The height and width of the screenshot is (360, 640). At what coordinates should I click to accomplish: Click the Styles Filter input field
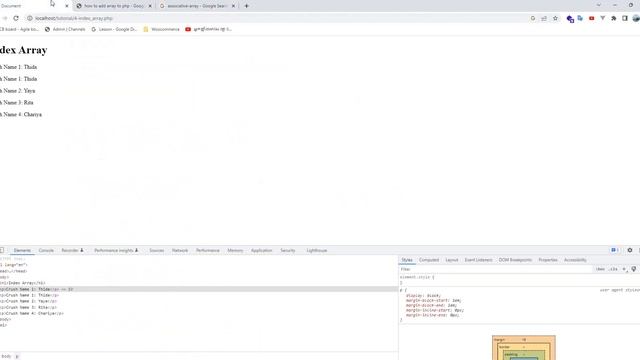click(x=495, y=269)
